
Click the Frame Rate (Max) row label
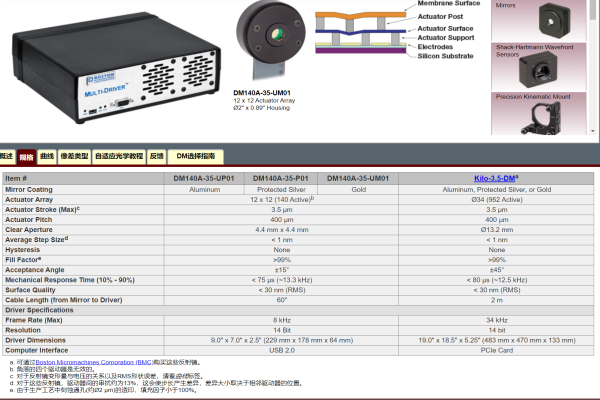[34, 320]
